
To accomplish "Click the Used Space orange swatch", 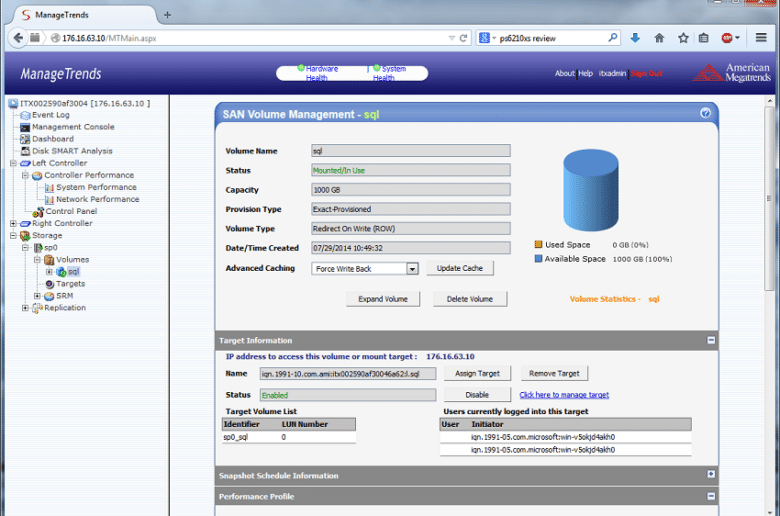I will 538,244.
